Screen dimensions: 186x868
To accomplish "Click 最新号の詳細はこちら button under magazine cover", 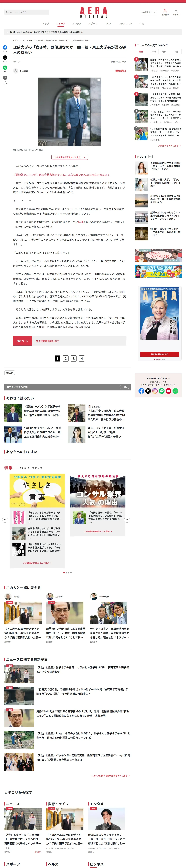I will coord(160,354).
